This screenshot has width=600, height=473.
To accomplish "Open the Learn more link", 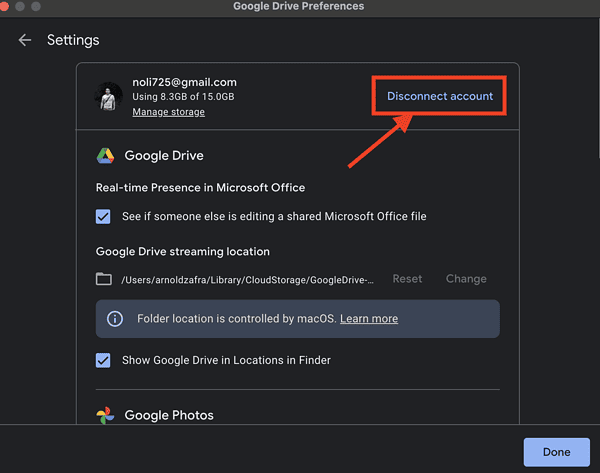I will coord(369,319).
